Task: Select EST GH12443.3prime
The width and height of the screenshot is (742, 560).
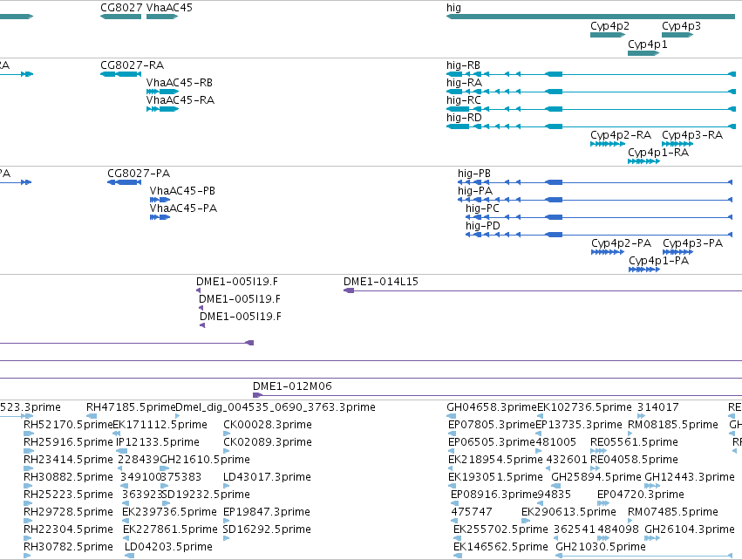Action: click(x=652, y=486)
